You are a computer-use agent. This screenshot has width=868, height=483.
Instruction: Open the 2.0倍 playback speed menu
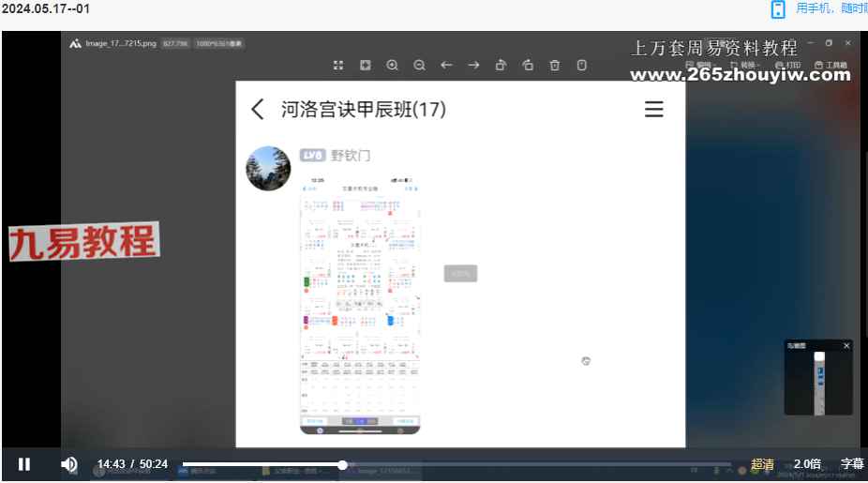point(807,463)
